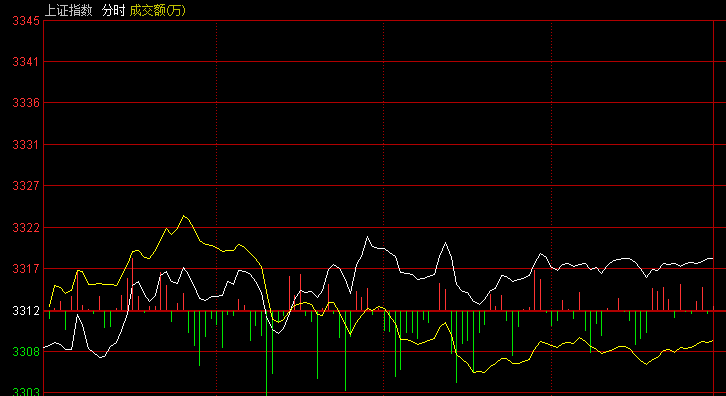Click the 3327 price axis label

point(25,186)
